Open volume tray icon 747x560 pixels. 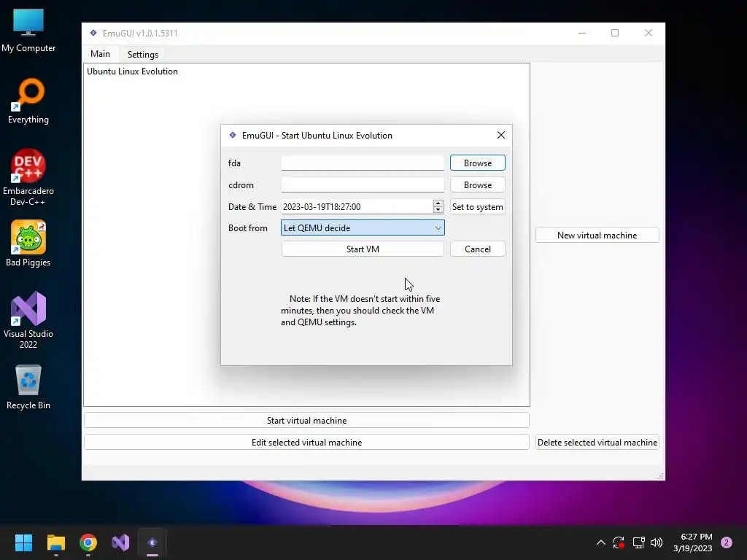point(657,542)
